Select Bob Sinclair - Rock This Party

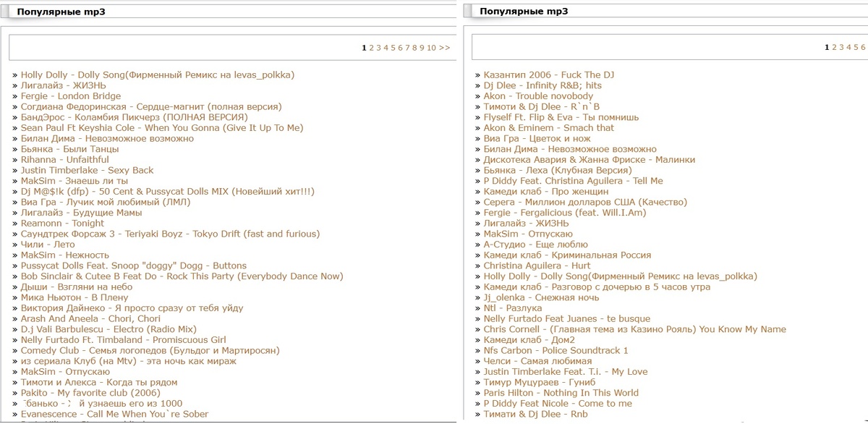(x=182, y=276)
